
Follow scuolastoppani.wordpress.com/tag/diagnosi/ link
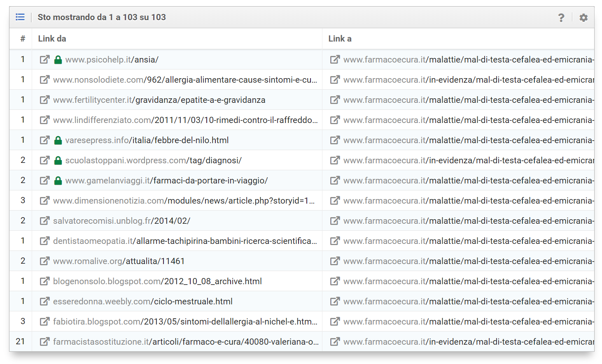click(x=153, y=160)
